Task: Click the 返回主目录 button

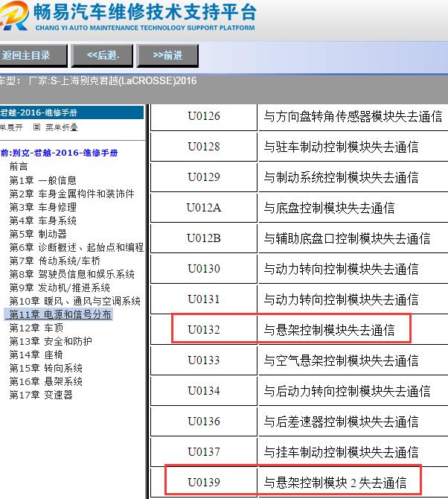Action: [x=33, y=56]
